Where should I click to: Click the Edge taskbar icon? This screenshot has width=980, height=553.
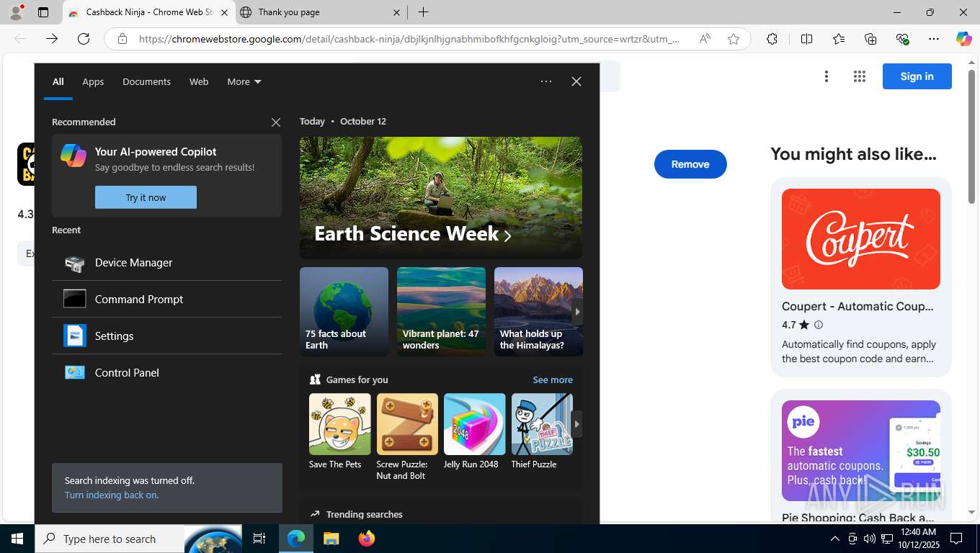[x=296, y=539]
